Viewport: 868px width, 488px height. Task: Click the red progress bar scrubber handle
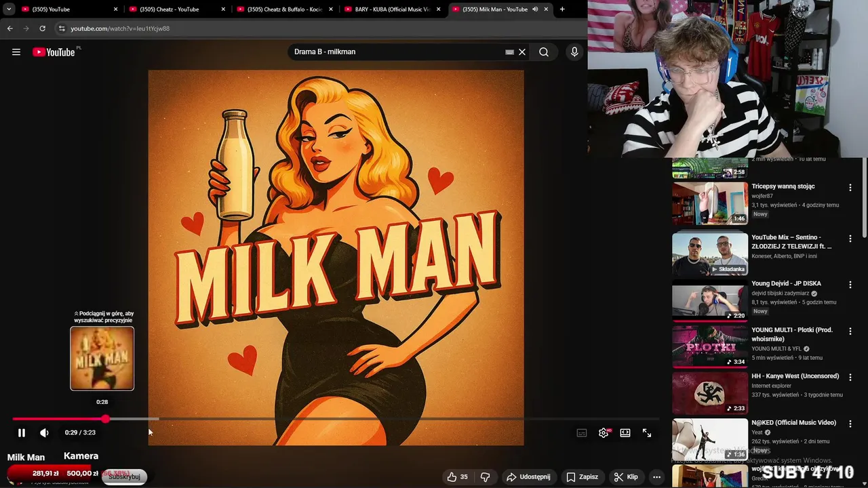[105, 419]
